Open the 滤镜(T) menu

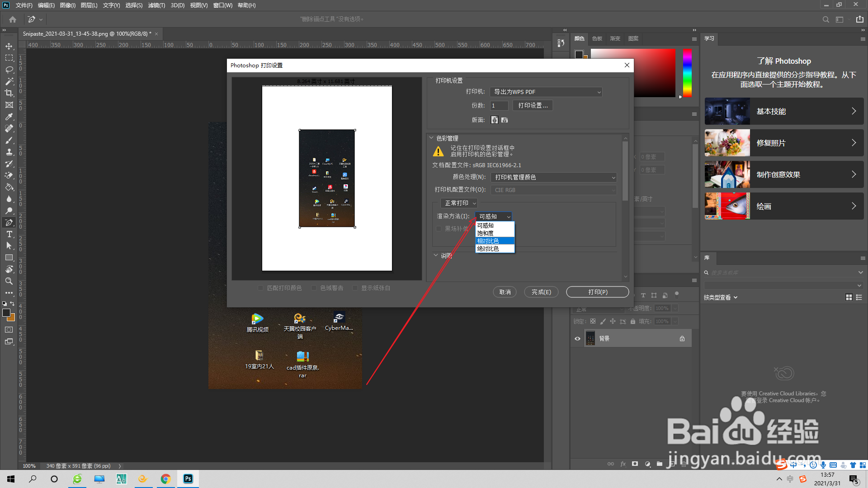coord(156,5)
